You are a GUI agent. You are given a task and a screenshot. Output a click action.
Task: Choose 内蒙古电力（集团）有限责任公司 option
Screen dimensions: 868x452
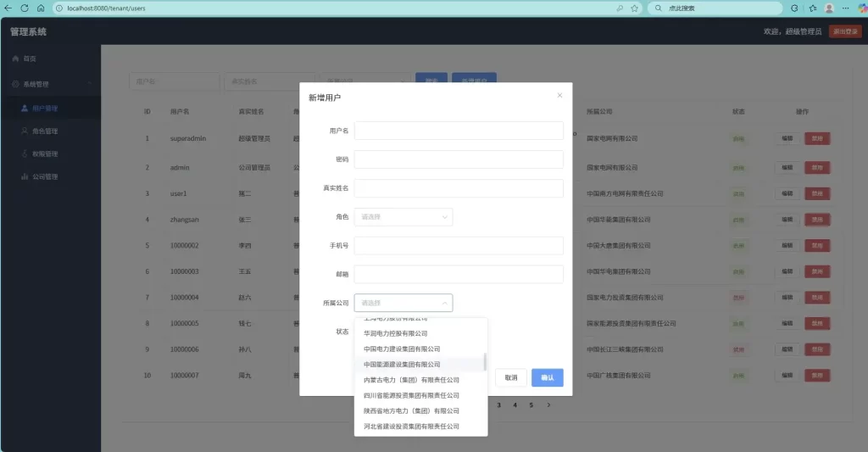pos(420,380)
